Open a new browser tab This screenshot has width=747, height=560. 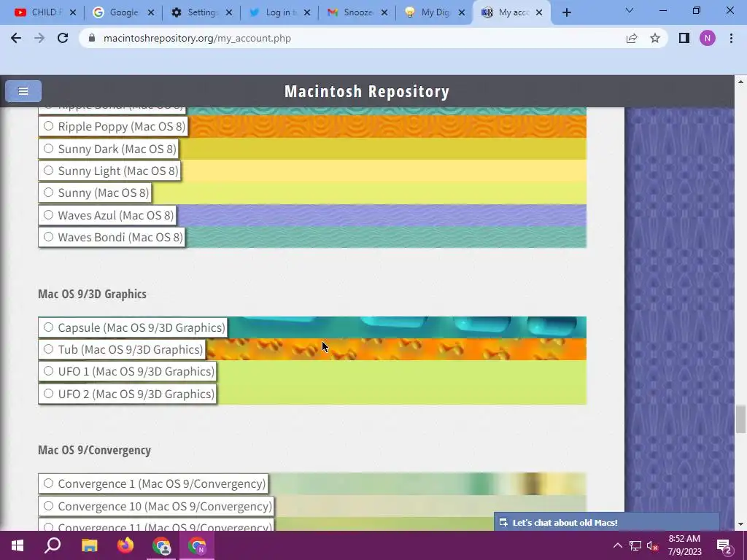point(566,12)
